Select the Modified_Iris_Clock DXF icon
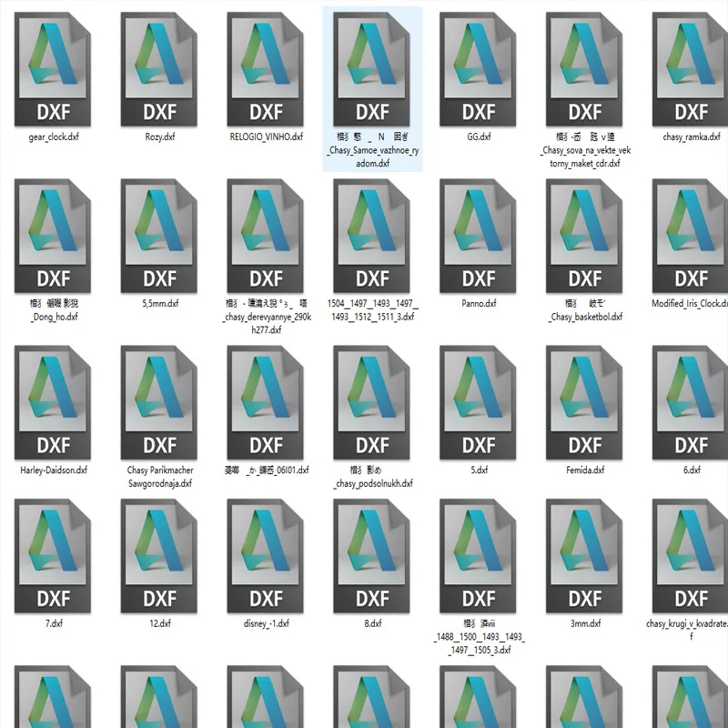Viewport: 728px width, 728px height. coord(691,236)
